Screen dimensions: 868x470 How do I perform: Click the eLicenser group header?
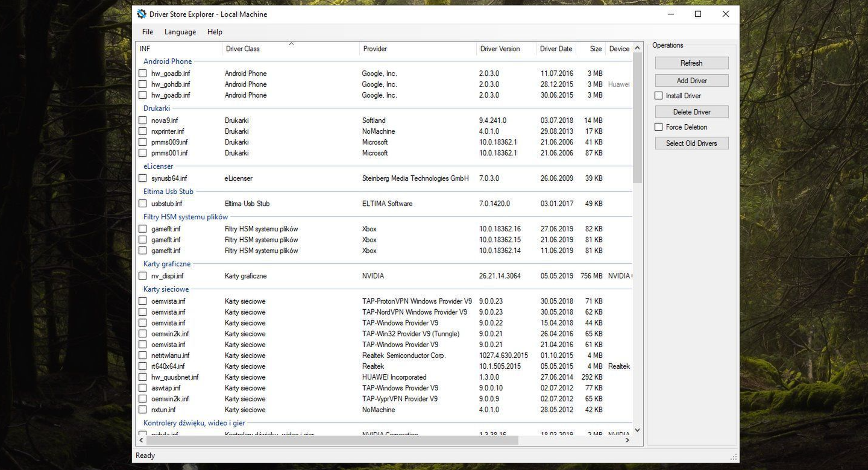click(158, 166)
